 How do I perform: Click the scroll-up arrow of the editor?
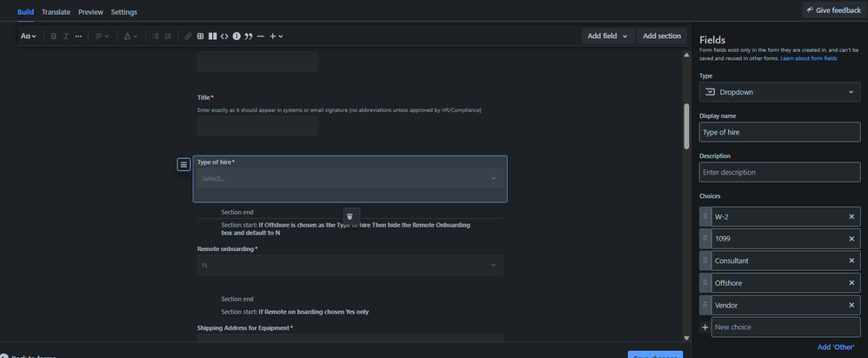(x=686, y=54)
